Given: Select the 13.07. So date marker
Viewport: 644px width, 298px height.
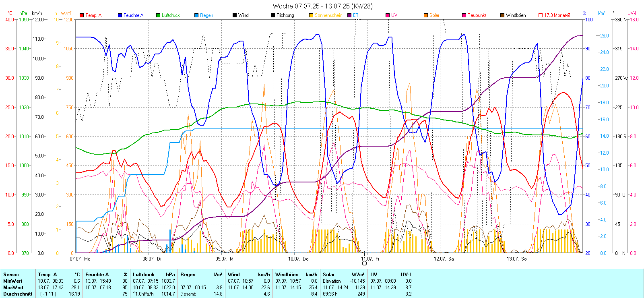Looking at the screenshot, I should point(516,259).
